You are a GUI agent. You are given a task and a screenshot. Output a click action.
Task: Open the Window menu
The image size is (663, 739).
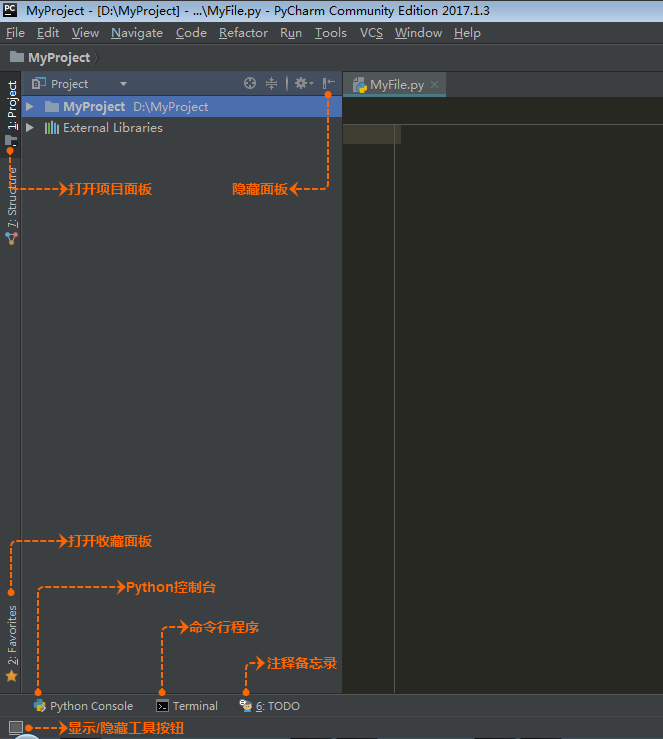click(x=418, y=33)
